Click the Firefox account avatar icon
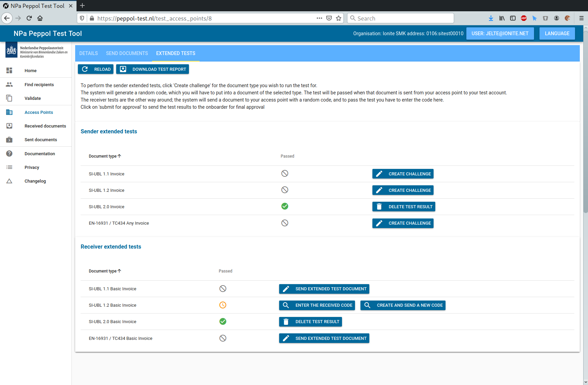588x385 pixels. (557, 18)
